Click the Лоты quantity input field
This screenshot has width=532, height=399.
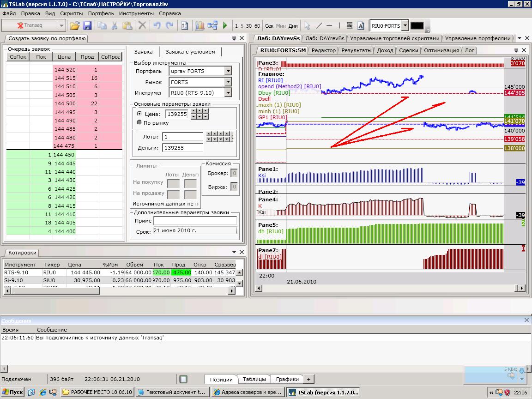[183, 137]
